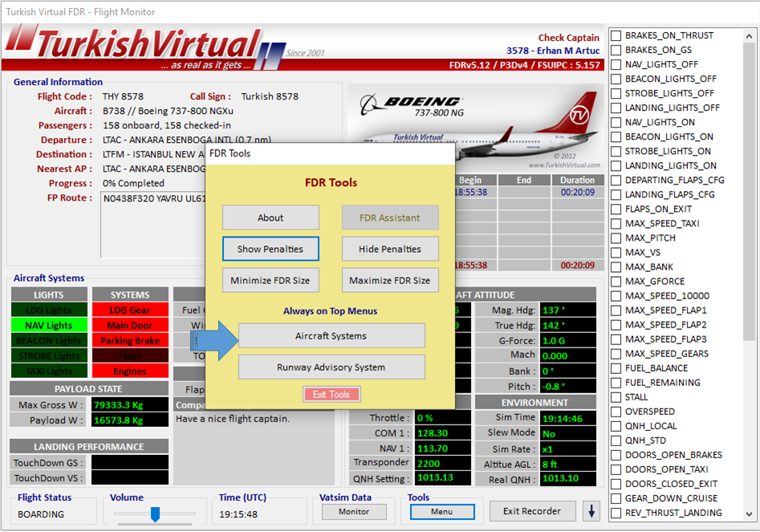Viewport: 760px width, 532px height.
Task: Check the GEAR_DOWN_CRUISE checkbox
Action: 616,498
